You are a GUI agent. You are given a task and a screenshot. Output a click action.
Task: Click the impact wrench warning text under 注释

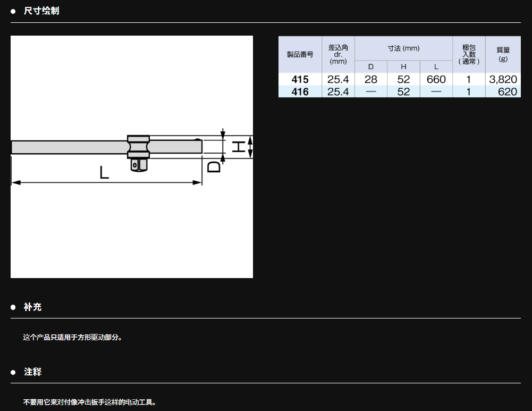click(89, 402)
